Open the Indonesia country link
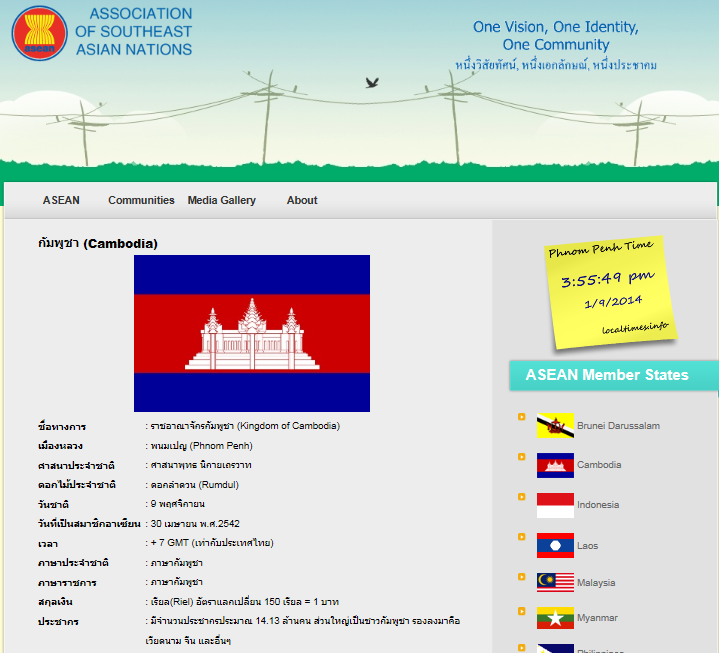 (x=597, y=505)
